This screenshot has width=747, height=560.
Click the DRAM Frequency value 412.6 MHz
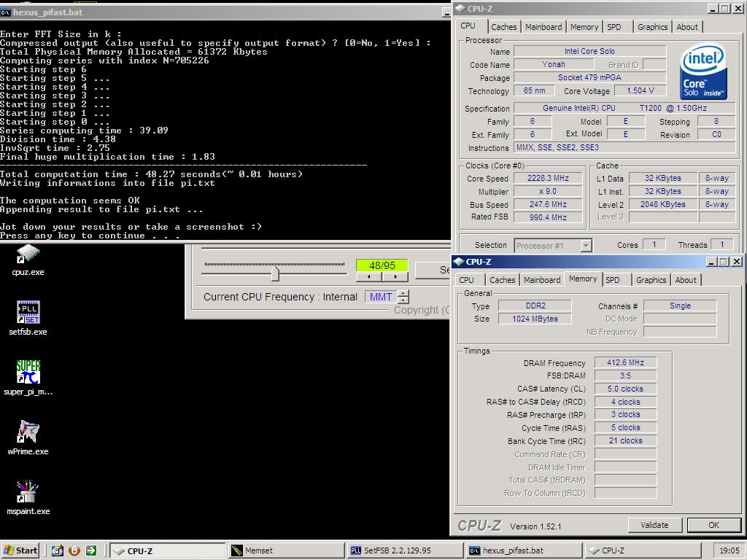click(625, 362)
